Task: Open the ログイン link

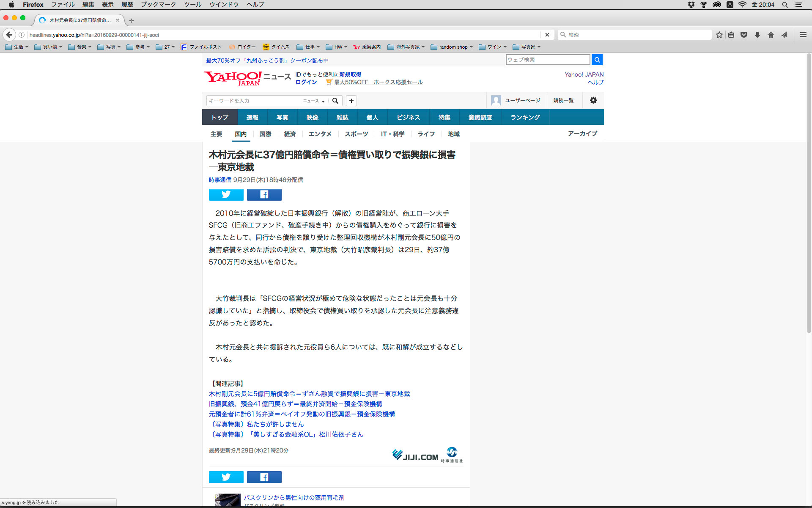Action: pyautogui.click(x=306, y=82)
